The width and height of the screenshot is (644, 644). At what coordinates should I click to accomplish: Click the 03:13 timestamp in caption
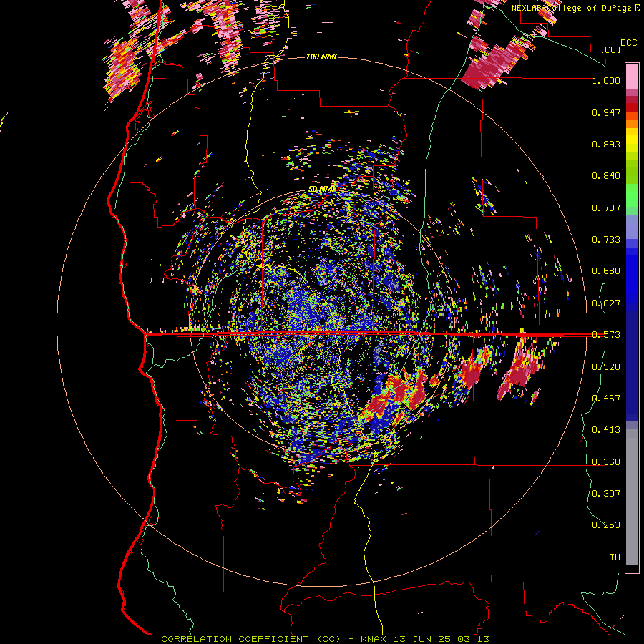pyautogui.click(x=472, y=639)
